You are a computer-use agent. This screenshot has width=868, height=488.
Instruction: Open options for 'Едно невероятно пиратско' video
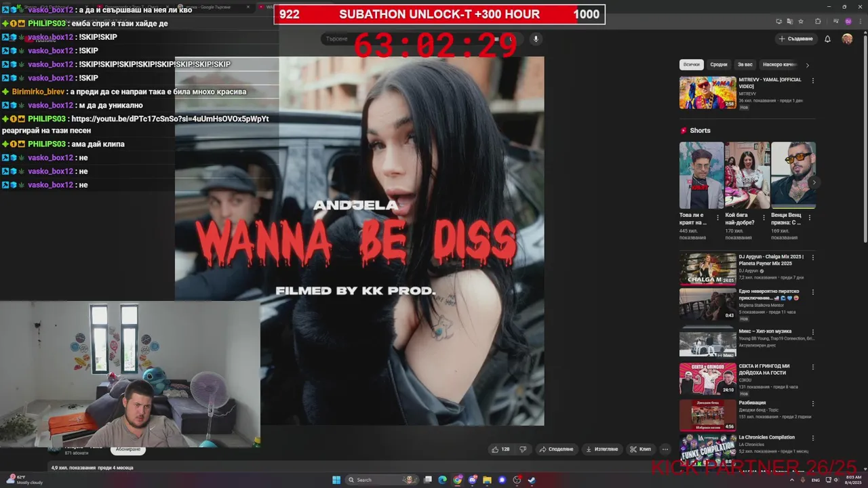(812, 292)
